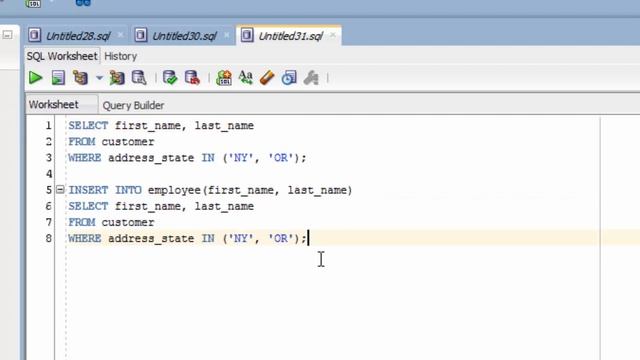Click the Autotrace toolbar icon
The image size is (640, 360).
pyautogui.click(x=117, y=78)
